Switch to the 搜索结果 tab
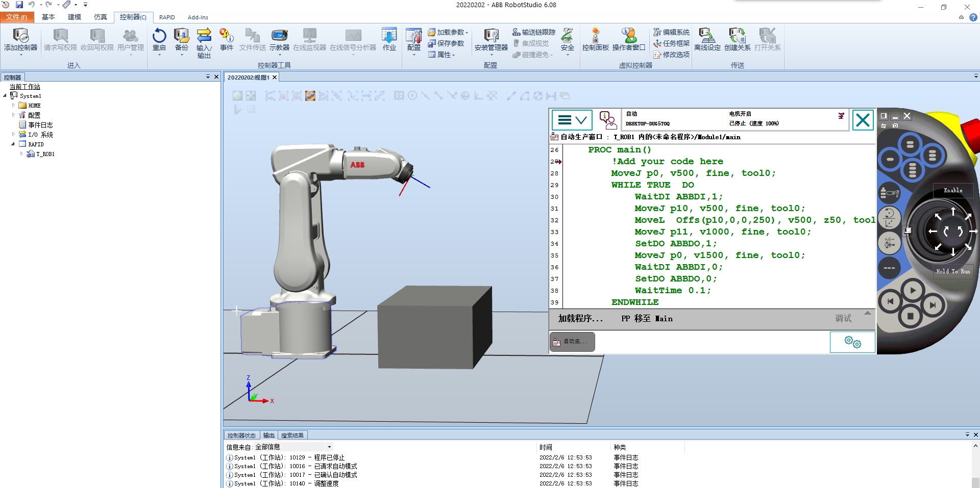The height and width of the screenshot is (488, 980). [x=292, y=435]
